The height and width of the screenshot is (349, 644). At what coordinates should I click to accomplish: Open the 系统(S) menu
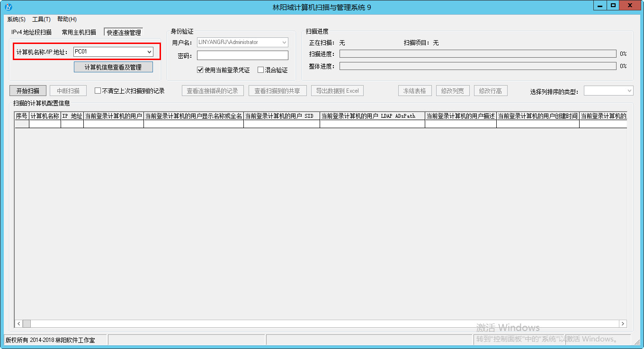(x=16, y=19)
